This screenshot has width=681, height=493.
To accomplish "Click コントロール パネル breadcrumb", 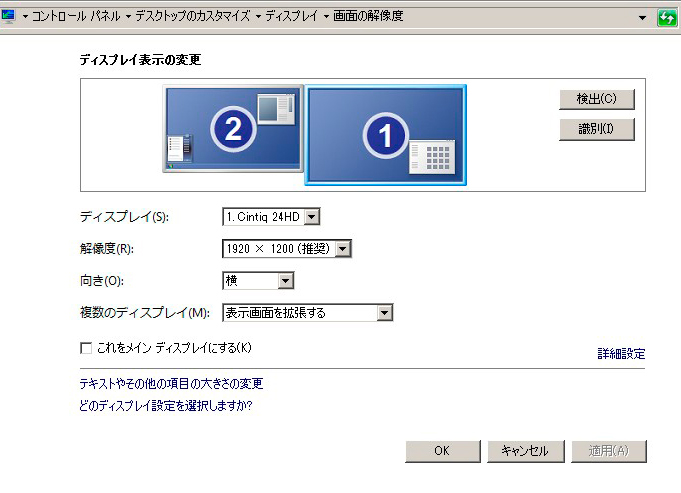I will coord(76,17).
